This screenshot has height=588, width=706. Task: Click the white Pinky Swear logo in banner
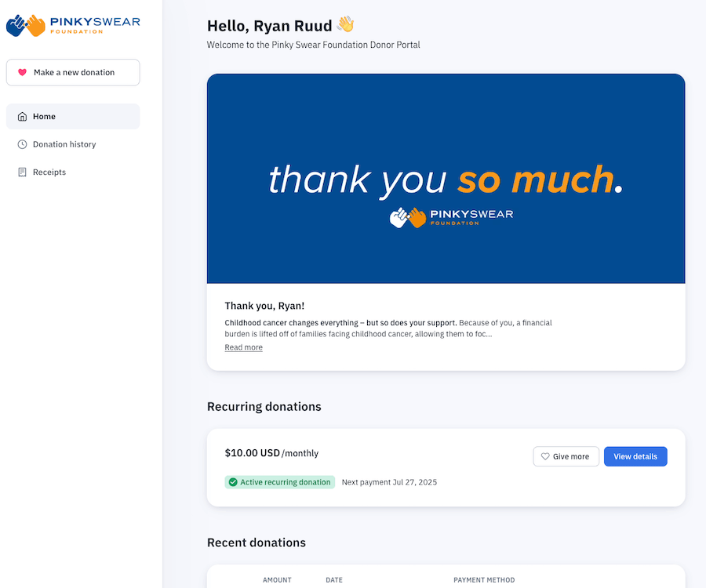point(451,218)
